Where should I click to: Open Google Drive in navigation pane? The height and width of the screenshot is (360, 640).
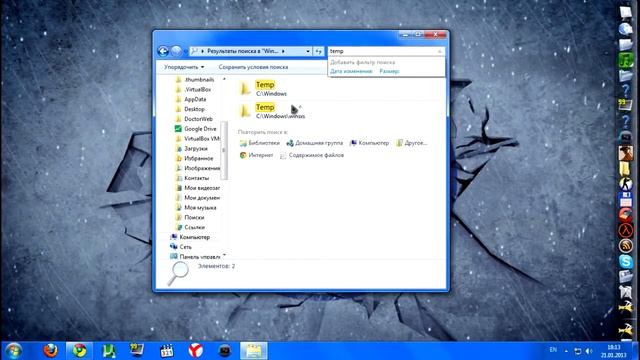tap(200, 129)
